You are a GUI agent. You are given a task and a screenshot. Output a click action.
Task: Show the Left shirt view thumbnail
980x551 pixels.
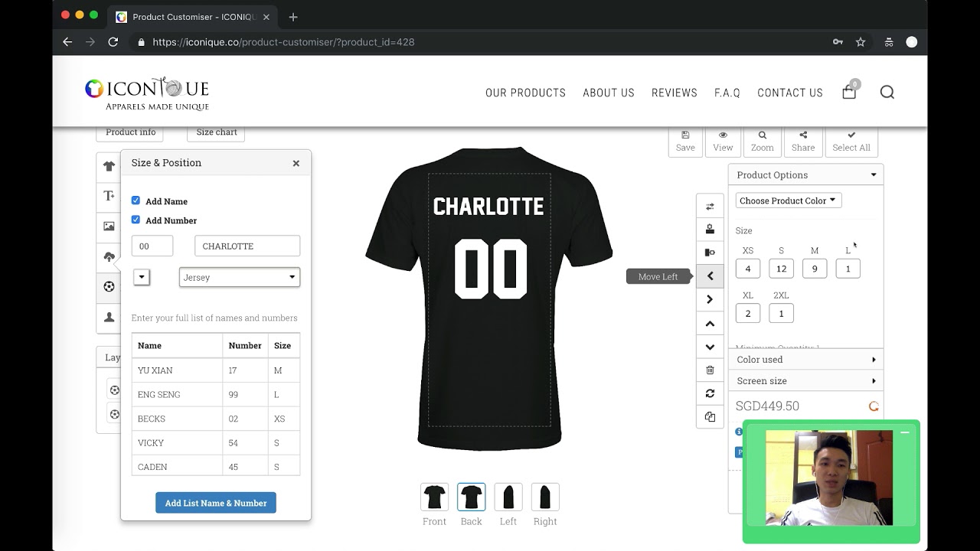508,497
